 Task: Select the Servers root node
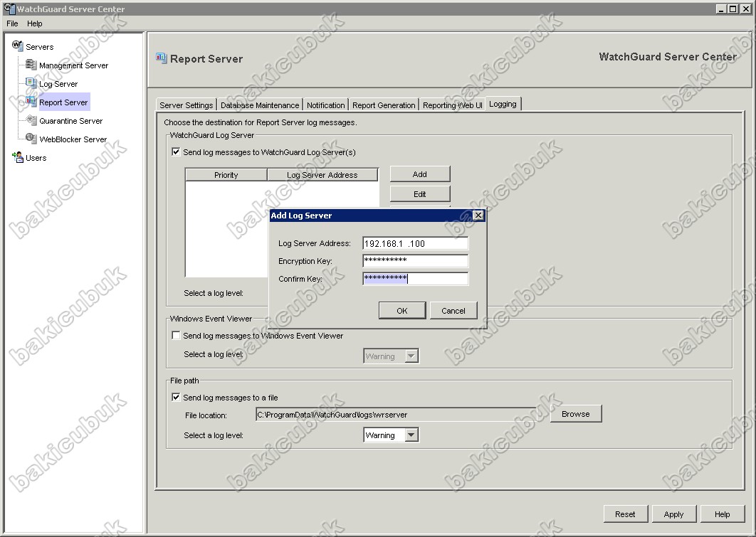(40, 47)
